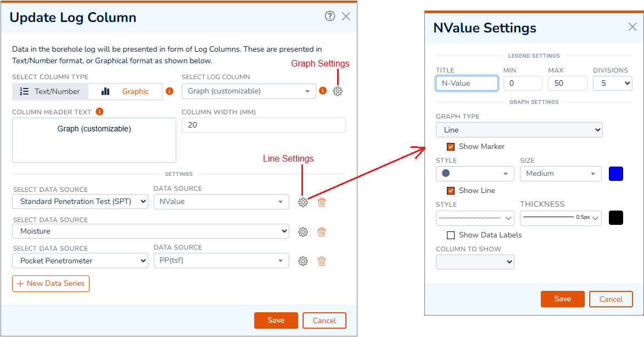Image resolution: width=644 pixels, height=337 pixels.
Task: Open the Graph Settings gear icon
Action: (338, 91)
